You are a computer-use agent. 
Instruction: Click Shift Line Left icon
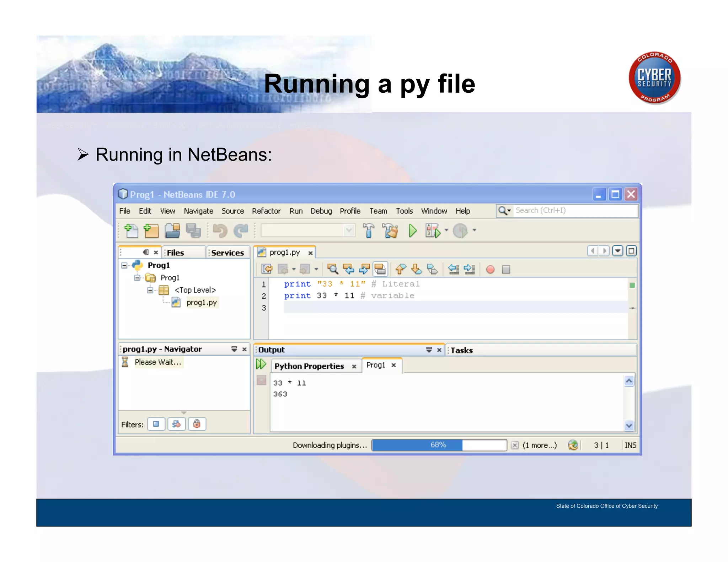point(453,269)
